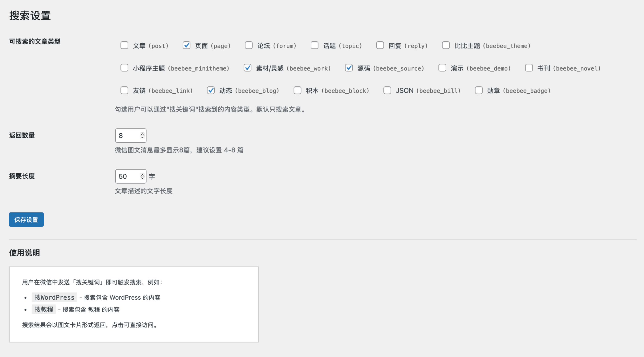This screenshot has width=644, height=357.
Task: Tick the 友链 (beebee_link) checkbox
Action: point(124,90)
